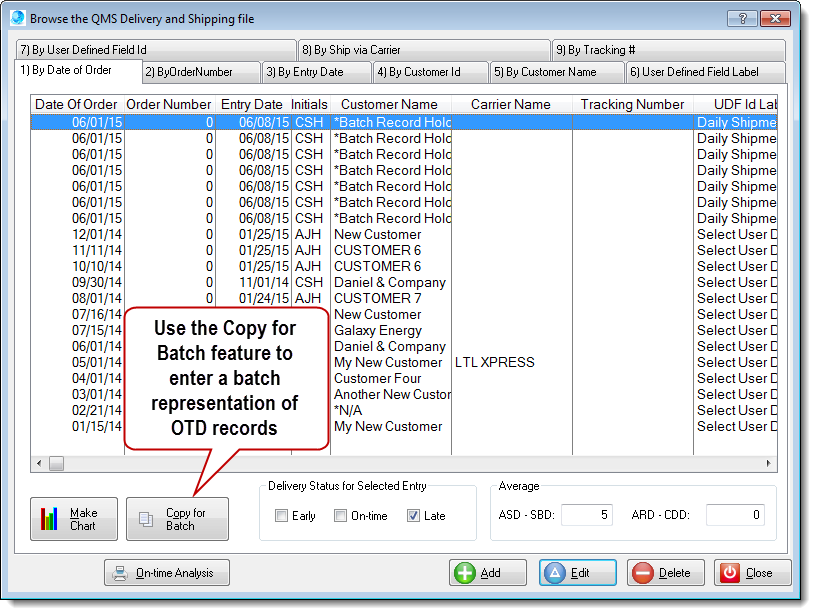Click the Make Chart bar graph icon
This screenshot has height=615, width=816.
coord(50,519)
